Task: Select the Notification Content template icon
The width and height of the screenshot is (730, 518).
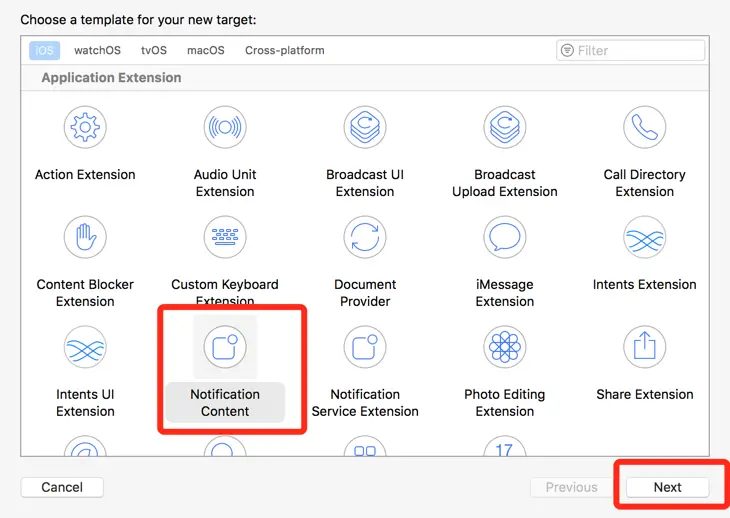Action: (225, 347)
